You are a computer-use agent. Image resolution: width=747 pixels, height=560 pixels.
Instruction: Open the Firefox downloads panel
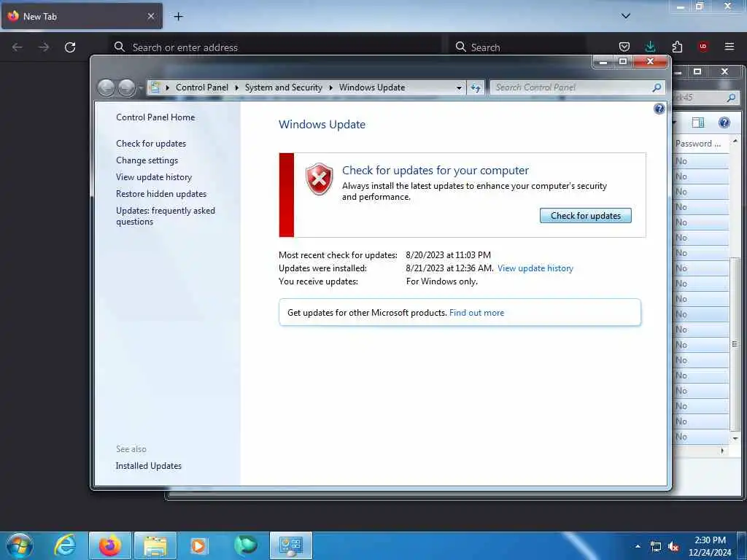[650, 47]
